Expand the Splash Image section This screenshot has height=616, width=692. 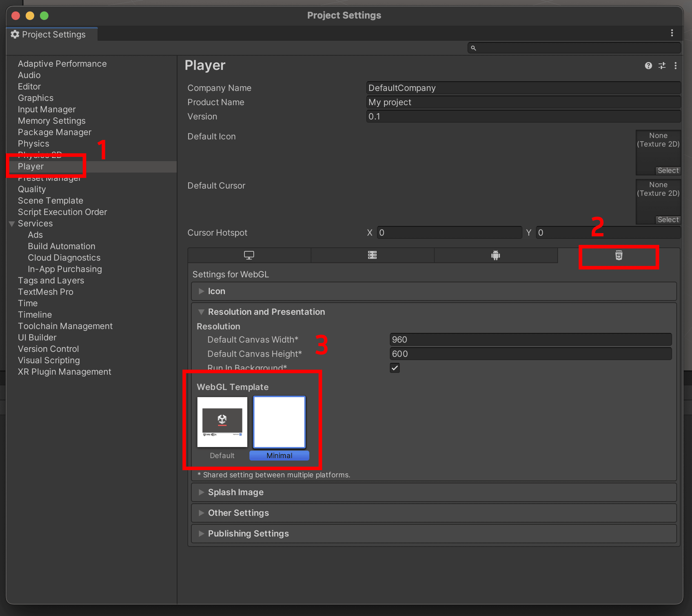click(434, 492)
